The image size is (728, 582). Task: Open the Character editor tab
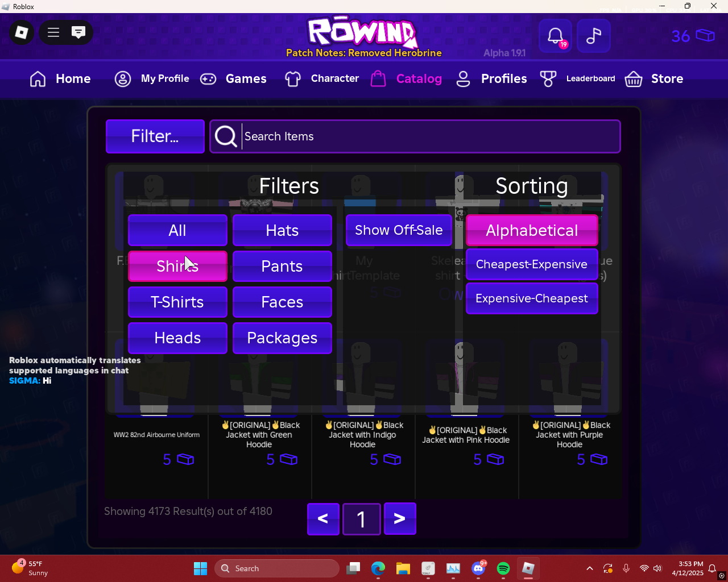322,78
